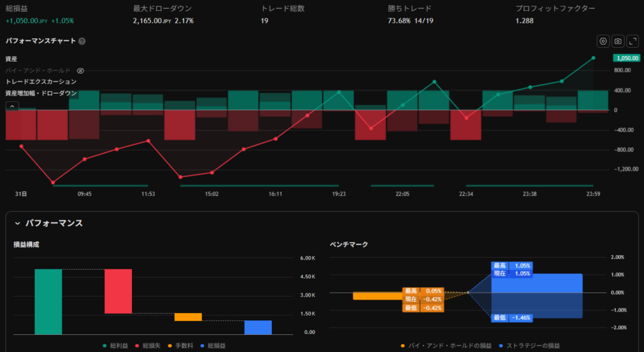Image resolution: width=644 pixels, height=352 pixels.
Task: Click the green 総利益 legend dot
Action: (104, 346)
